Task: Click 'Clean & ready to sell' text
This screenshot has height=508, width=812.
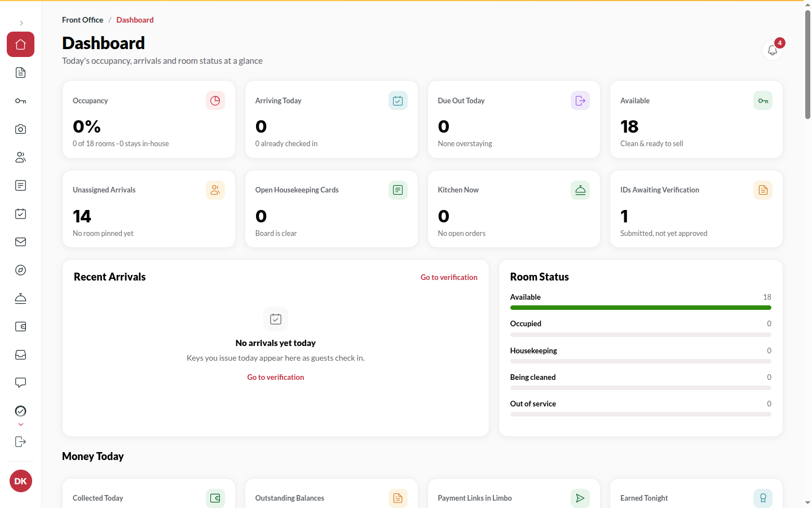Action: pos(652,143)
